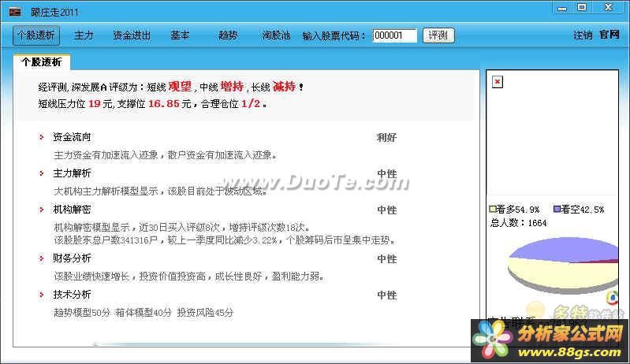Click the pressure price 19 元
This screenshot has height=364, width=630.
coord(100,104)
